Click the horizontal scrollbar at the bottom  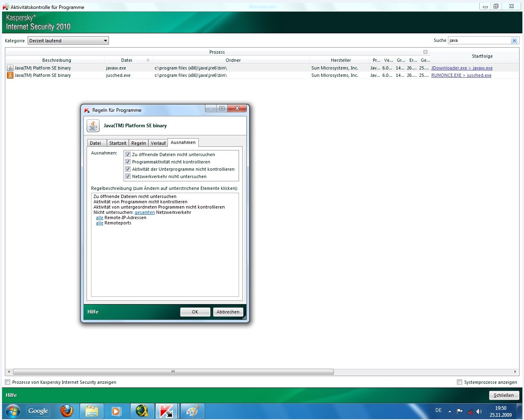point(173,372)
